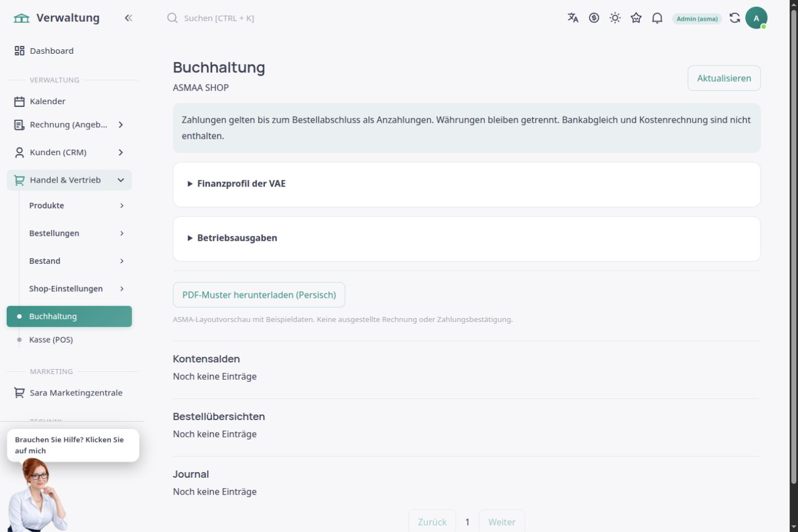Expand the Rechnung (Angeb...) submenu chevron
Viewport: 798px width, 532px height.
pos(120,125)
